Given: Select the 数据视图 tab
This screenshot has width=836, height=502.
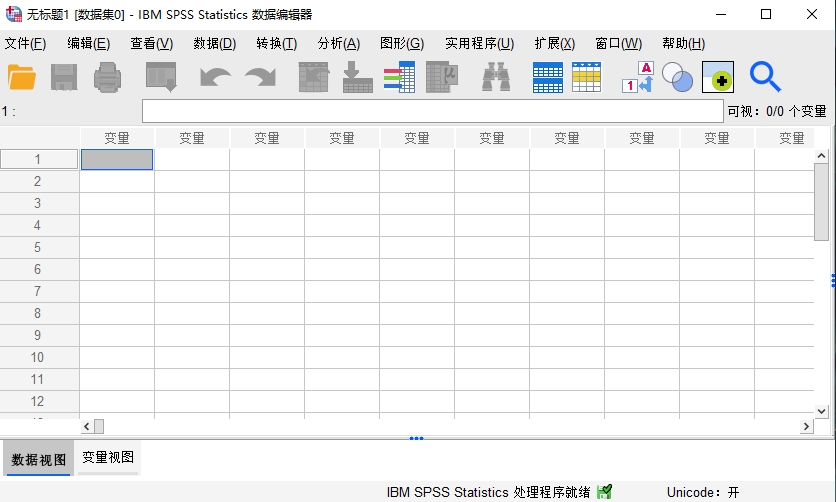Looking at the screenshot, I should pyautogui.click(x=39, y=459).
